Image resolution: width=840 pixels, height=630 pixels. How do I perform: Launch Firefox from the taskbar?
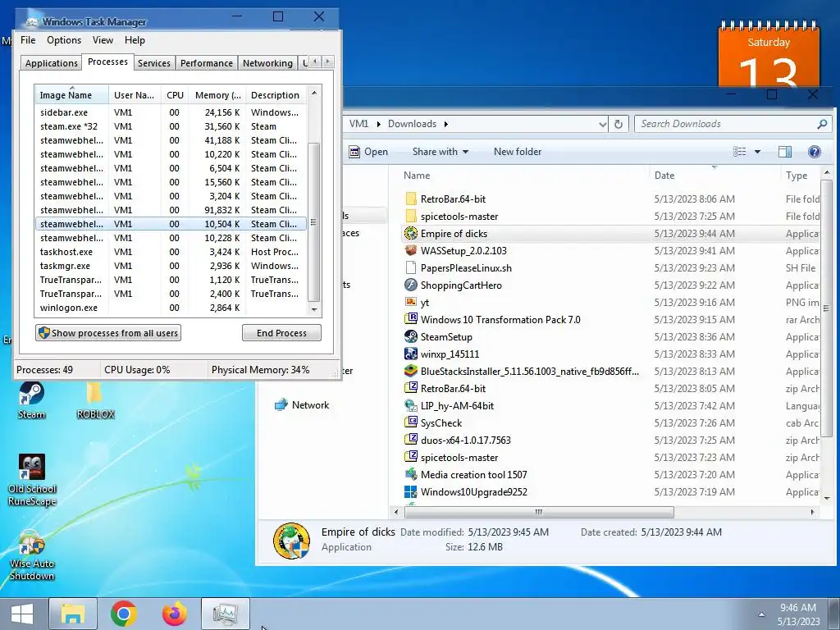[175, 614]
